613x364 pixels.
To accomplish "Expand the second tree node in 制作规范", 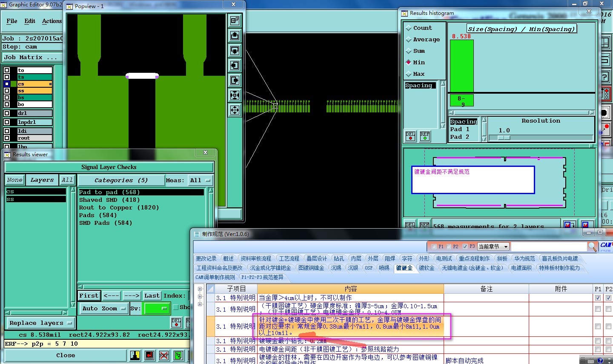I will 200,297.
